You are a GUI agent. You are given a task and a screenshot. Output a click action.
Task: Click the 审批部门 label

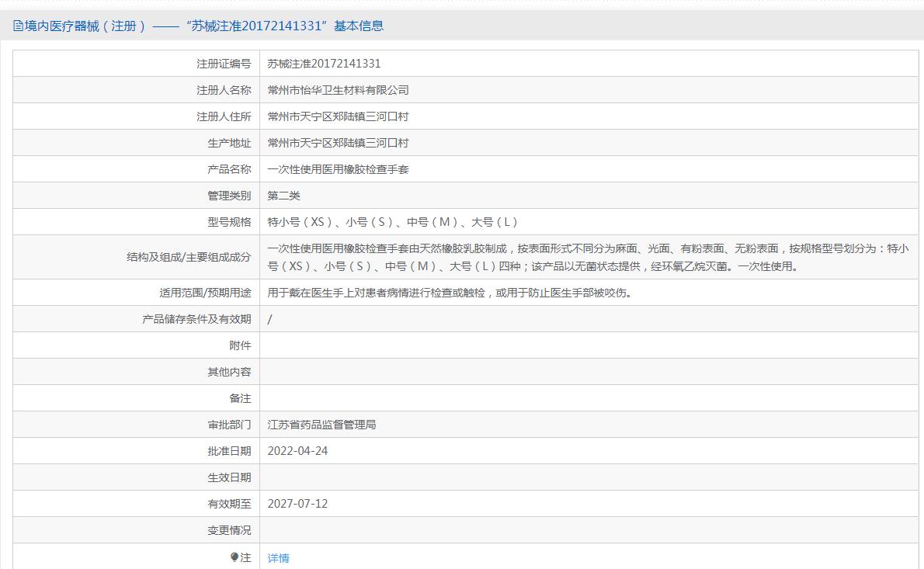click(229, 425)
